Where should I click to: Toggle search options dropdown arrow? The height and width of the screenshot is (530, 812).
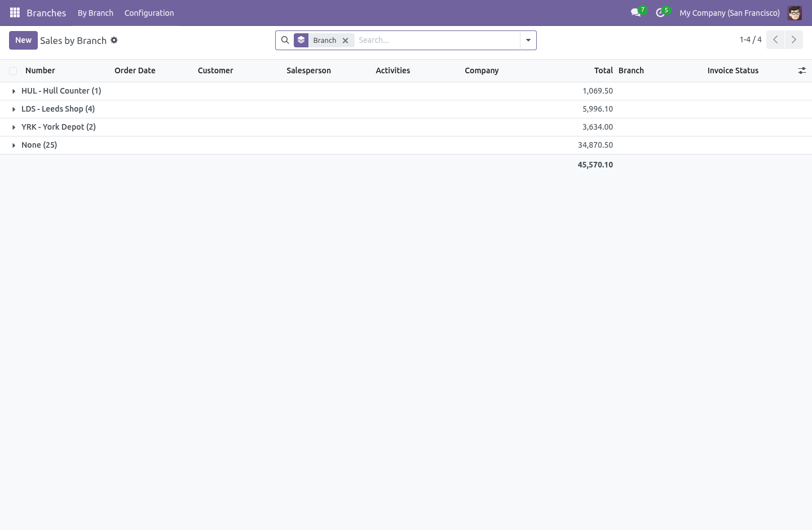(528, 40)
